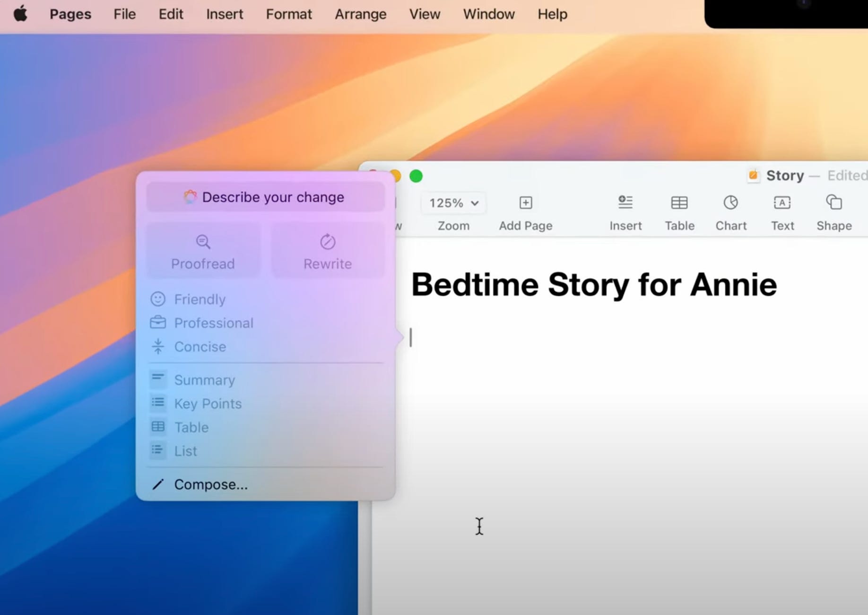This screenshot has height=615, width=868.
Task: Click the magnifier Proofread icon
Action: pyautogui.click(x=203, y=242)
